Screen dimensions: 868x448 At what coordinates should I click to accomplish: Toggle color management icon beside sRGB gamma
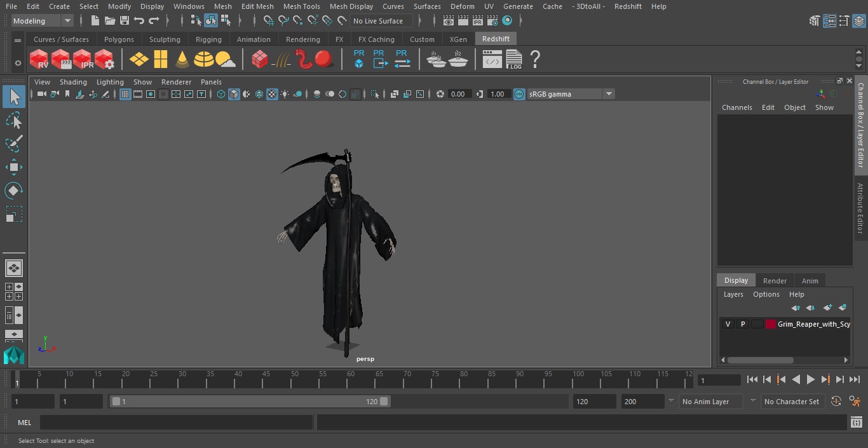point(519,94)
